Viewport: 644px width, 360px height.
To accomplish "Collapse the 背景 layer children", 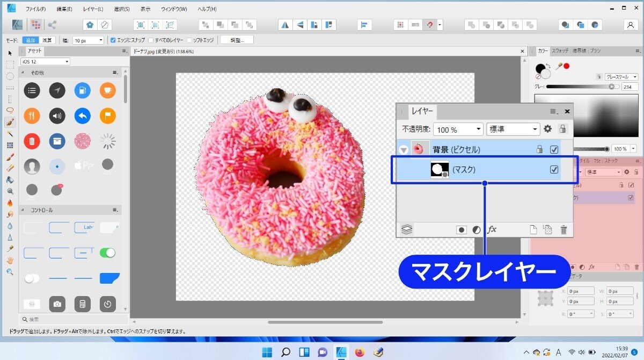I will click(405, 149).
